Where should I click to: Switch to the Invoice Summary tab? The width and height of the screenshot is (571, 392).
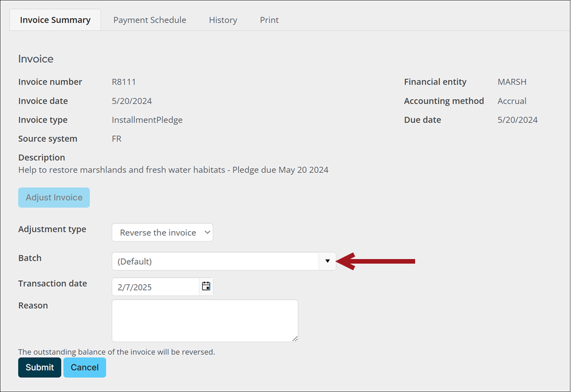(x=55, y=20)
